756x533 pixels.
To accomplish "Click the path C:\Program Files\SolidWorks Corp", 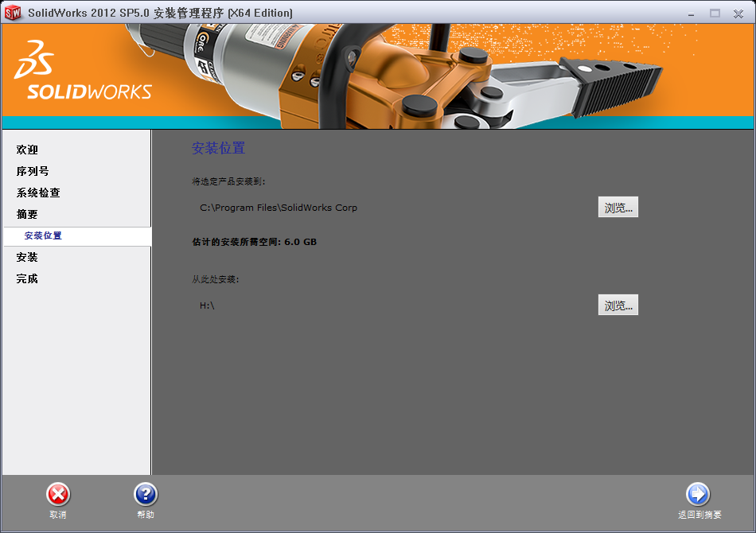I will (x=279, y=208).
